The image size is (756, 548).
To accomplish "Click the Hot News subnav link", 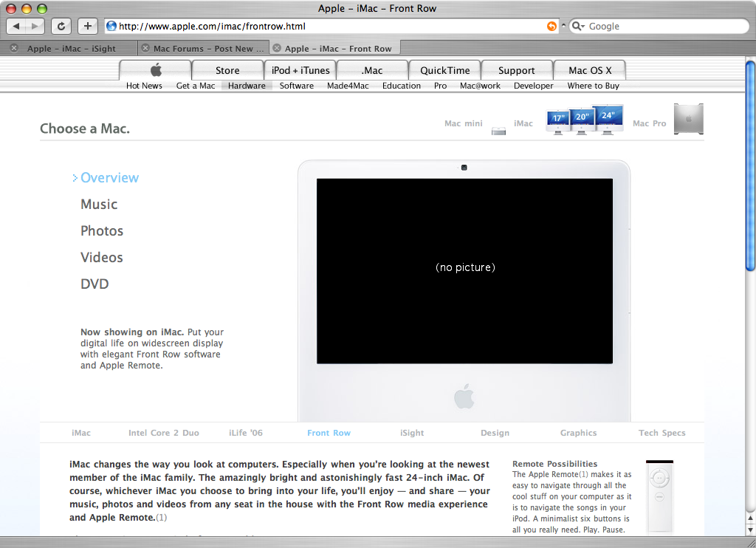I will point(144,86).
